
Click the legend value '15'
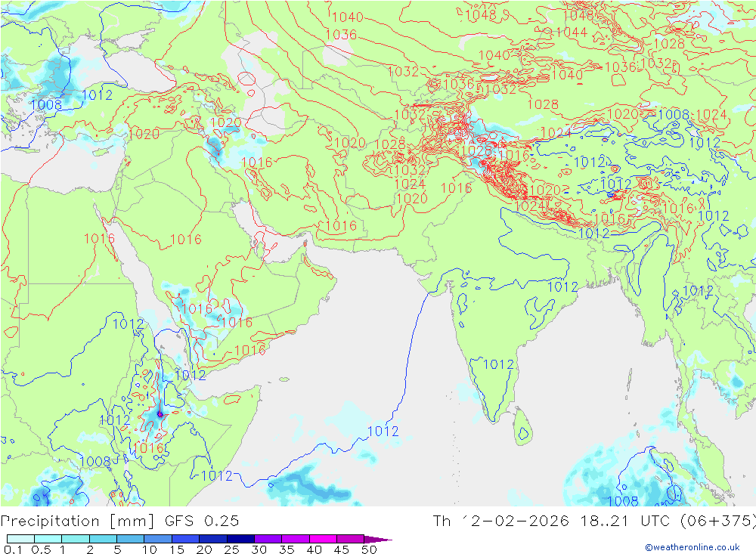click(177, 549)
